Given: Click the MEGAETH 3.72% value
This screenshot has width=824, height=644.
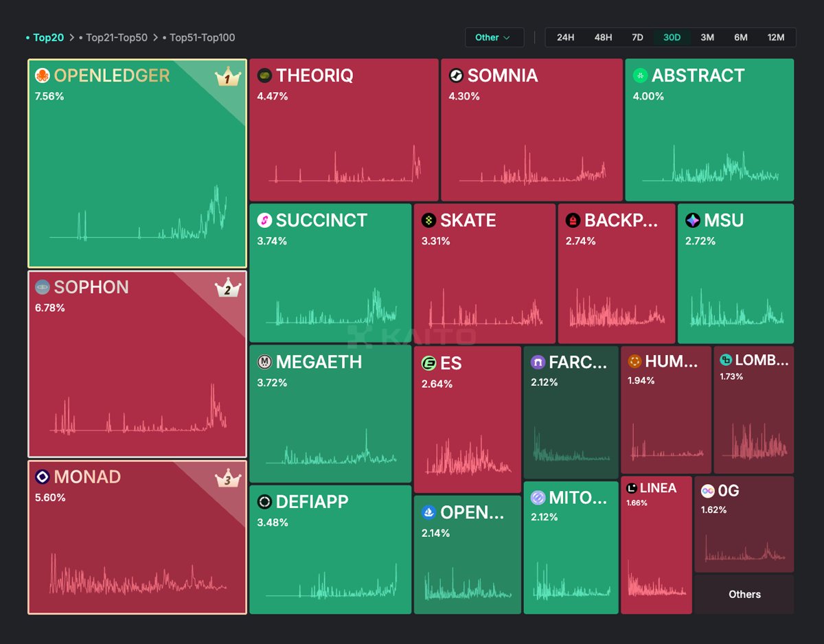Looking at the screenshot, I should [272, 382].
